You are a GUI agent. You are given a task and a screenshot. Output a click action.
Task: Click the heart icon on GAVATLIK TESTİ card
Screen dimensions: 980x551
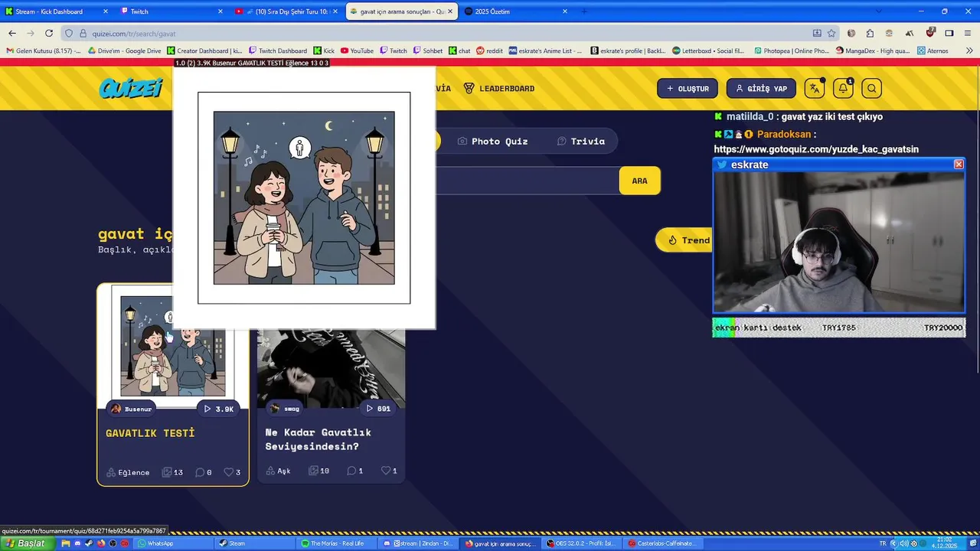228,472
